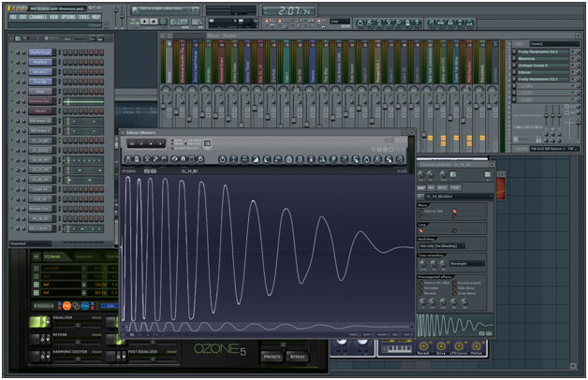
Task: Select the Modified channel button
Action: click(x=40, y=62)
